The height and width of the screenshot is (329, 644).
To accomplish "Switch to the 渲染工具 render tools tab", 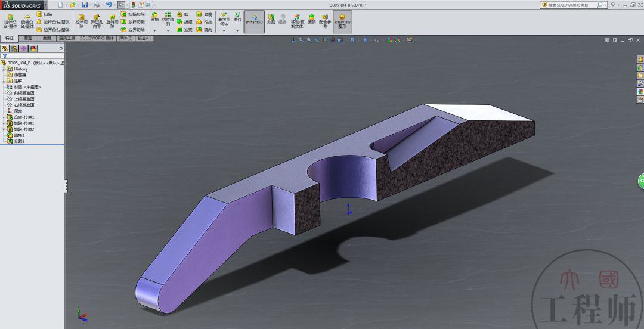I will [67, 38].
